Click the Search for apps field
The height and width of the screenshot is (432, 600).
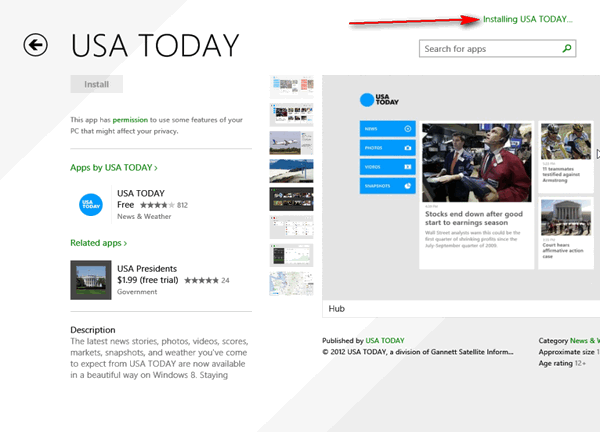497,49
